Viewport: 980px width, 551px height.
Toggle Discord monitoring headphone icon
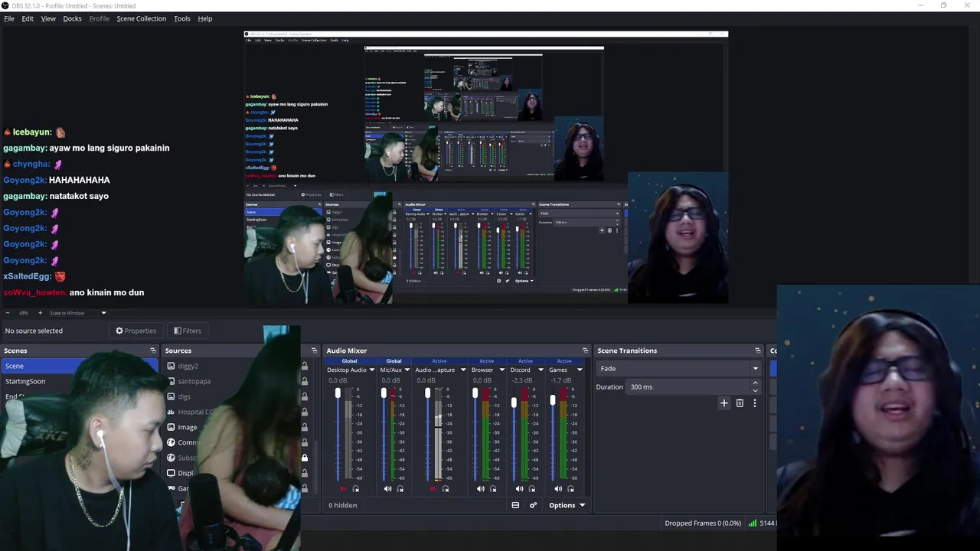[x=532, y=489]
